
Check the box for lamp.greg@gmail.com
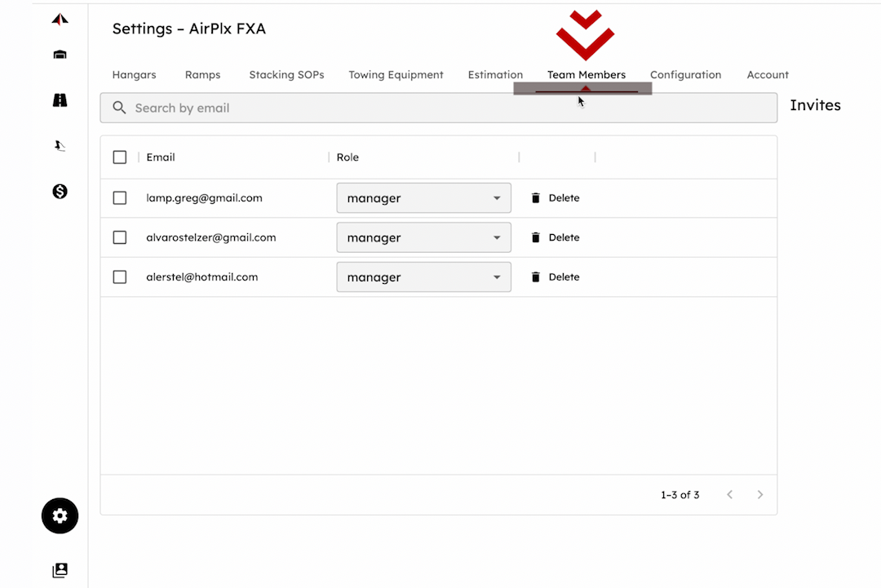click(x=120, y=198)
